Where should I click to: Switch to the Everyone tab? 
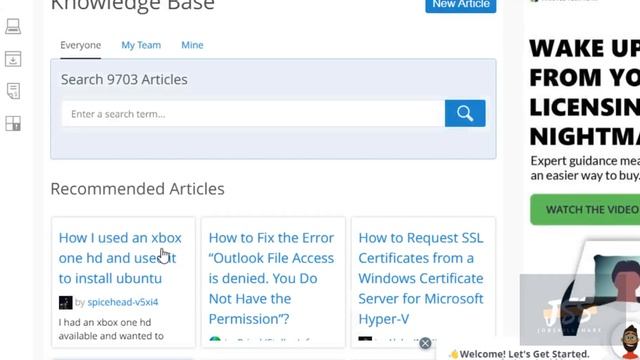point(80,45)
